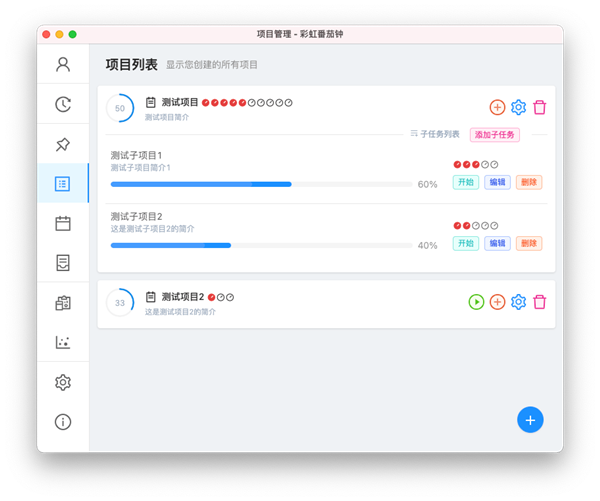Click the 60% progress bar of 测试子项目1
The image size is (600, 501).
[261, 184]
